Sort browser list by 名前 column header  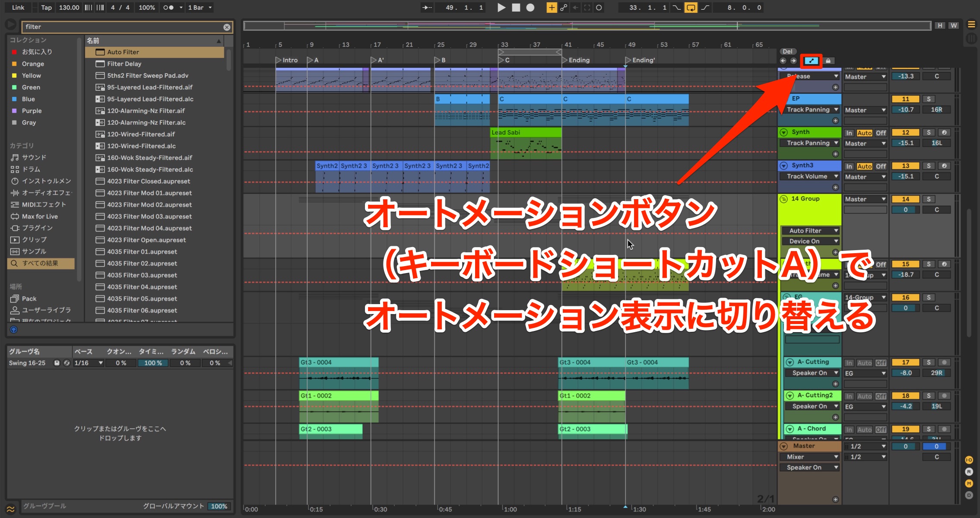(x=154, y=41)
